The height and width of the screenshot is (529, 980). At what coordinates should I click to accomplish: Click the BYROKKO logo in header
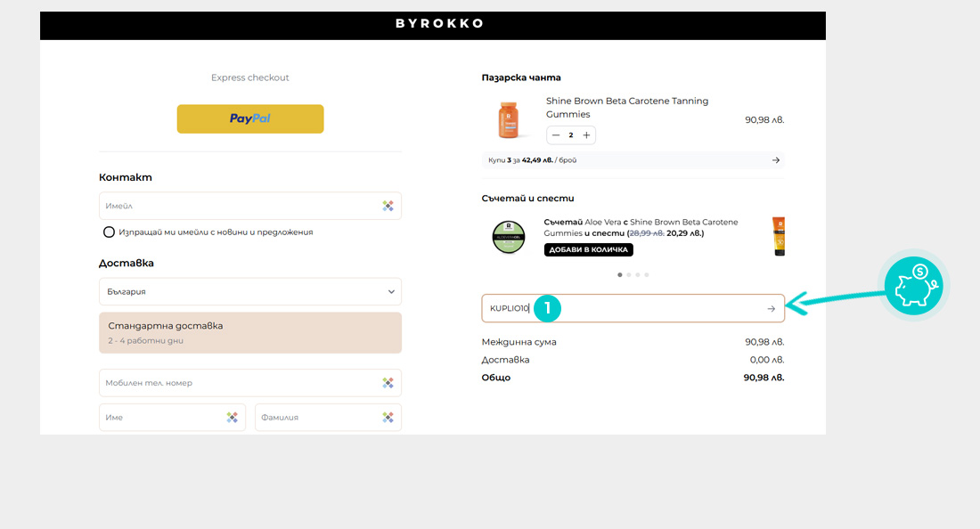coord(439,24)
